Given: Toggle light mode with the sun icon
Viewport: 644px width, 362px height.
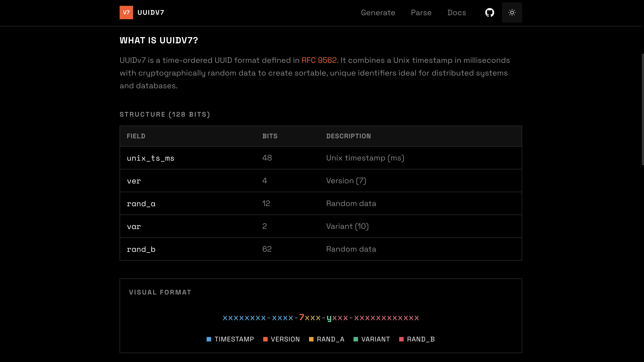Looking at the screenshot, I should [512, 13].
